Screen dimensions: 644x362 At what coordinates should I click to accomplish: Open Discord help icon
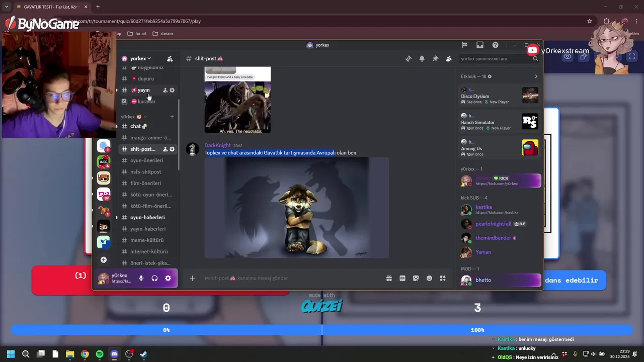click(496, 45)
